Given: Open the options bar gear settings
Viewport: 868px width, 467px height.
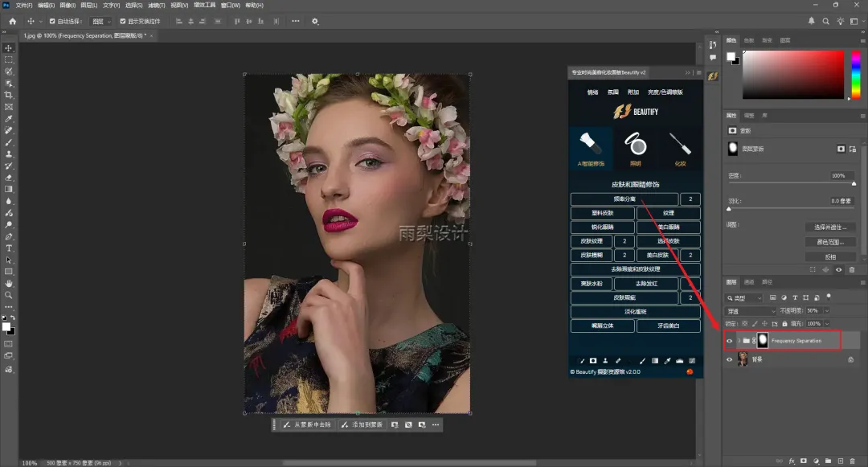Looking at the screenshot, I should click(x=315, y=21).
